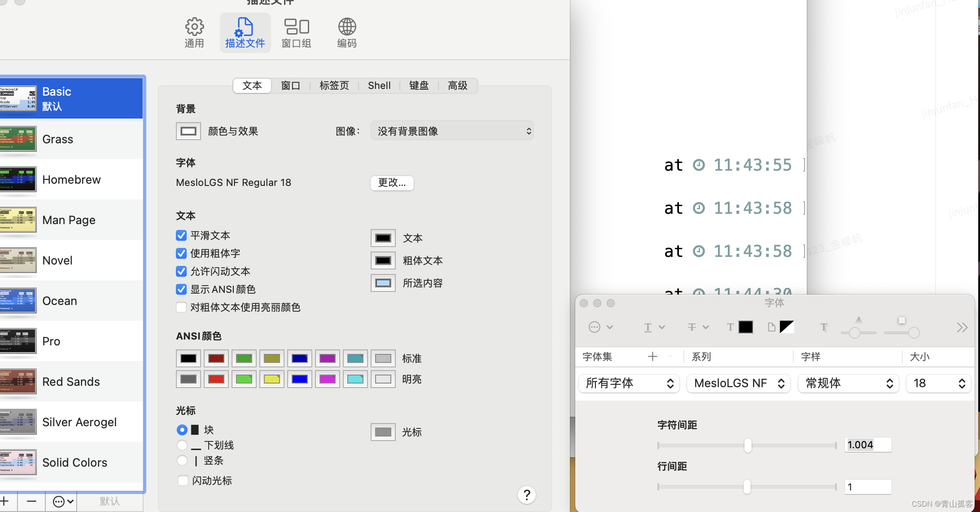Switch to the 键盘 tab
The width and height of the screenshot is (980, 512).
pyautogui.click(x=419, y=85)
